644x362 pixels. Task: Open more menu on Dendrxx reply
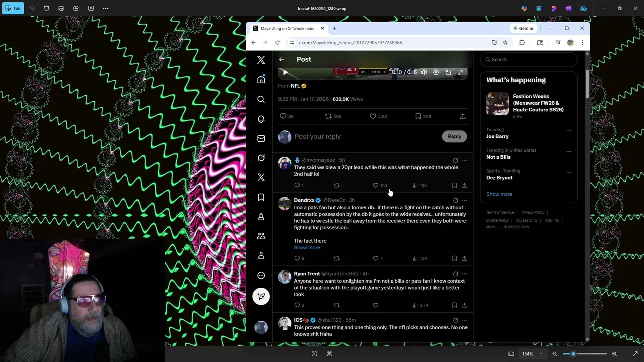(464, 200)
